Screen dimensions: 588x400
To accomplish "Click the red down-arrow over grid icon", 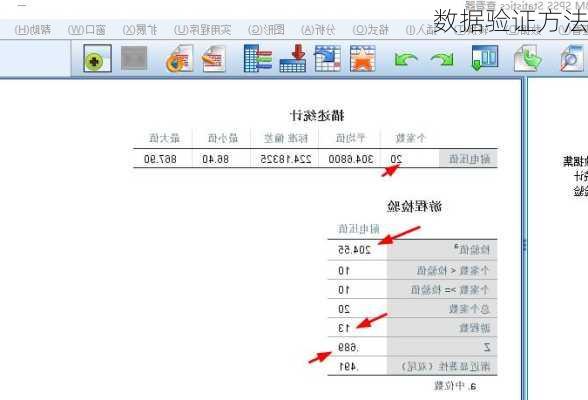I will (293, 58).
